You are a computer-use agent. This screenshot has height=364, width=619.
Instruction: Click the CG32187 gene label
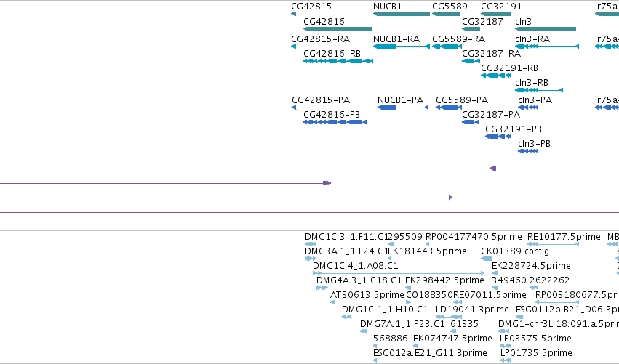coord(482,21)
